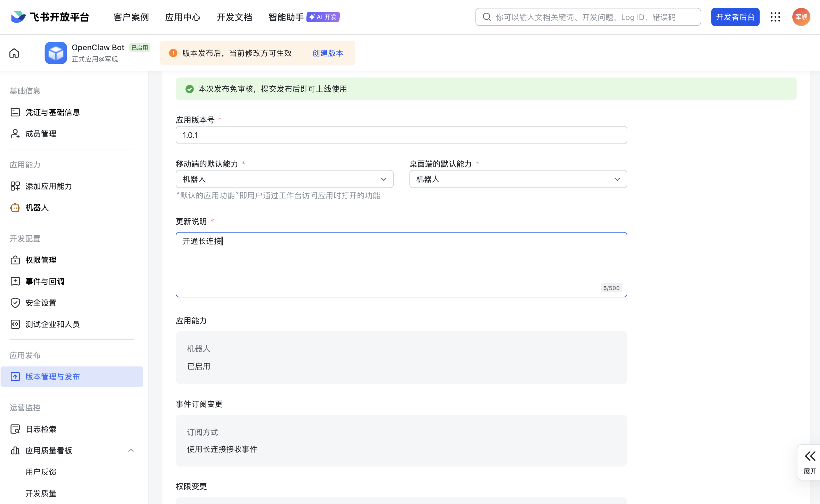Open 日志检索 in the sidebar
Image resolution: width=820 pixels, height=504 pixels.
point(41,429)
